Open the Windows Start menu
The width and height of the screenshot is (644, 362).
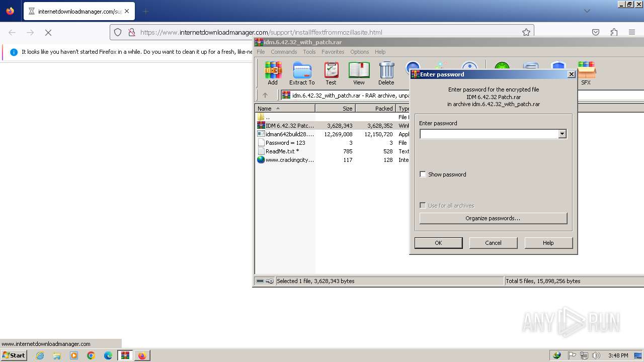pyautogui.click(x=14, y=355)
